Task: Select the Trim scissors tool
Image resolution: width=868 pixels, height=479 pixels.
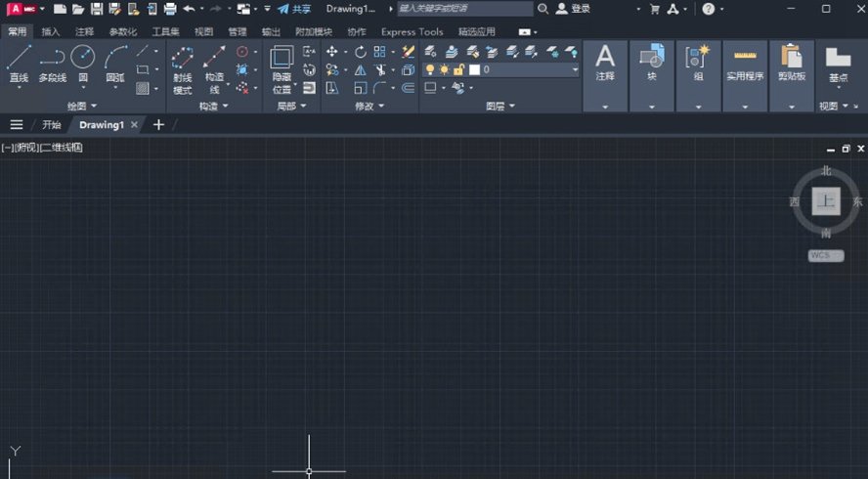Action: pyautogui.click(x=380, y=70)
